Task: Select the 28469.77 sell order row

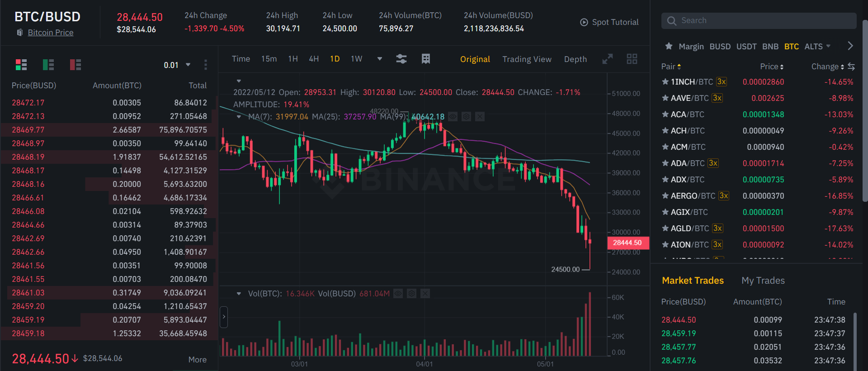Action: tap(109, 130)
